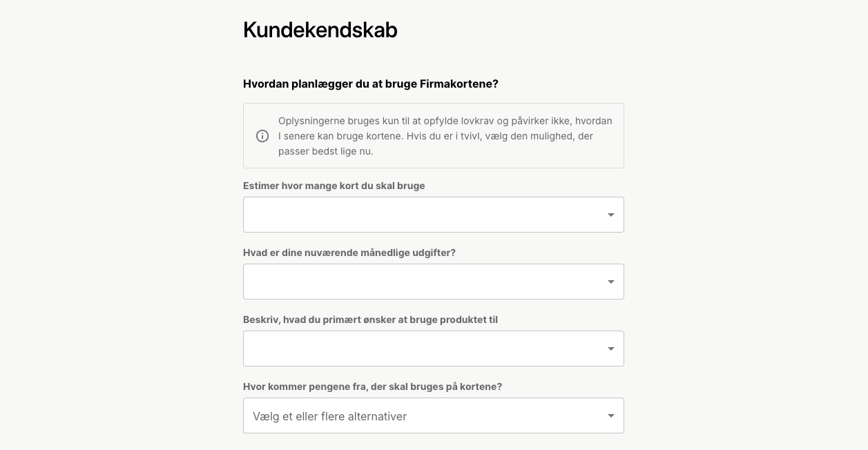The image size is (868, 450).
Task: Click the 'Oplysningerne bruges kun' info text line
Action: click(x=445, y=121)
